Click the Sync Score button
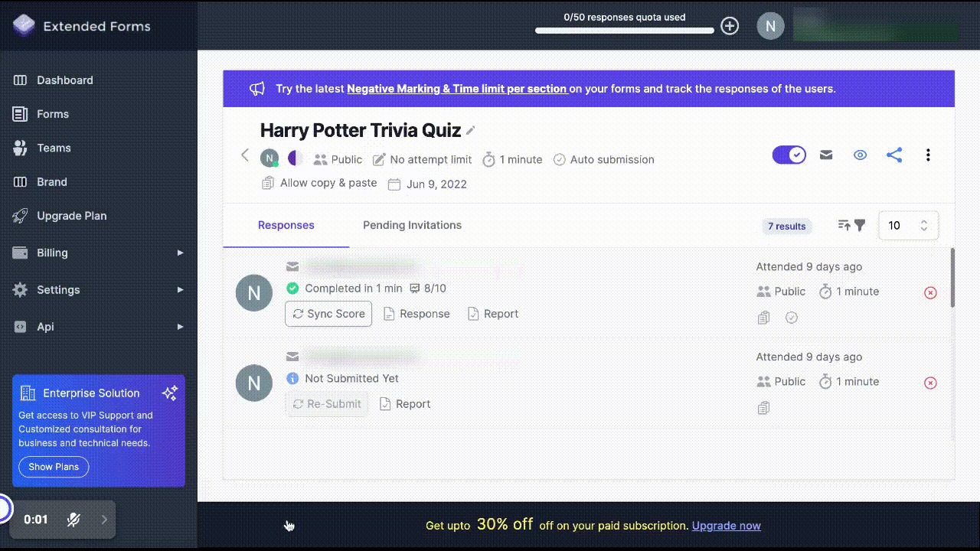980x551 pixels. point(328,314)
